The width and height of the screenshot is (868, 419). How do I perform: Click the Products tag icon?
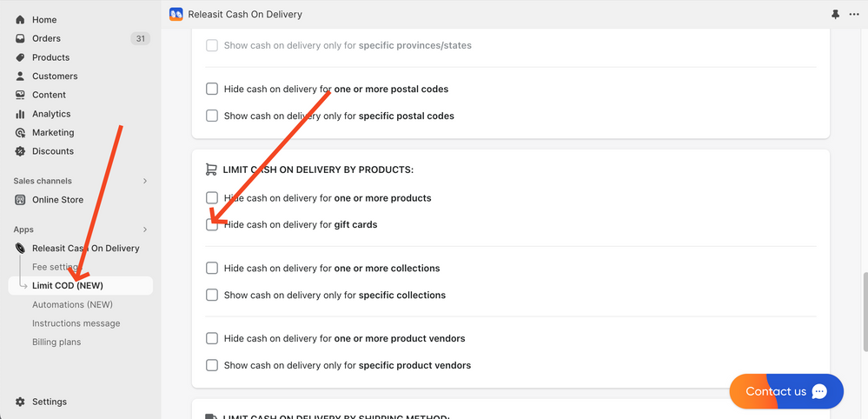click(x=20, y=57)
